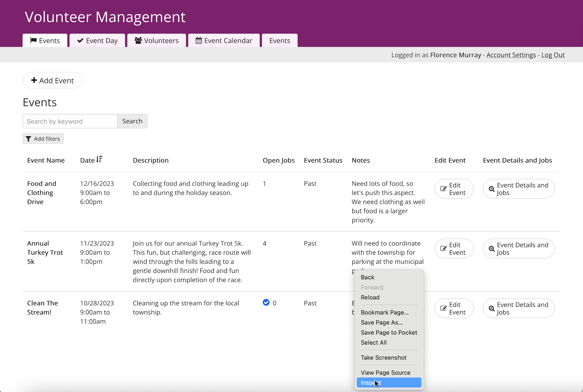Edit Event for Clean The Stream
The image size is (583, 392).
[454, 308]
